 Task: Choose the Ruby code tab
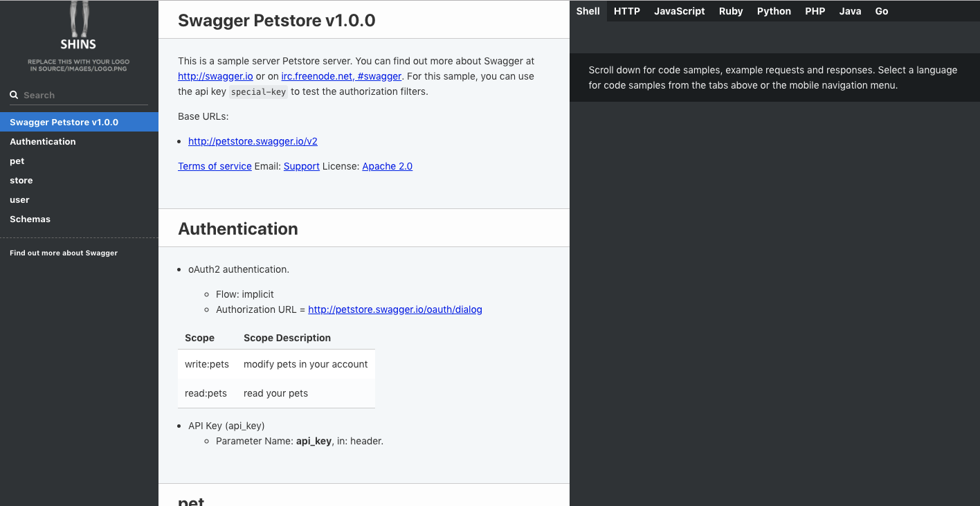click(731, 11)
